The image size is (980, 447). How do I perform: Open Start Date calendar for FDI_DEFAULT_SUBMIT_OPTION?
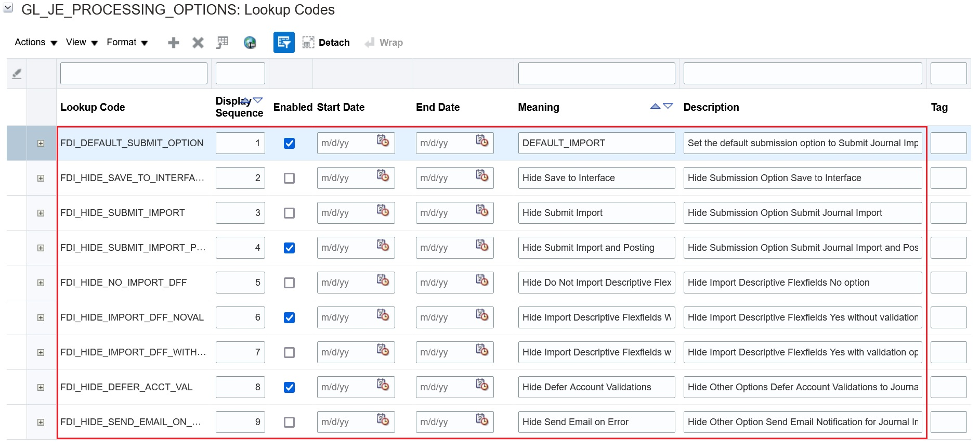[383, 141]
